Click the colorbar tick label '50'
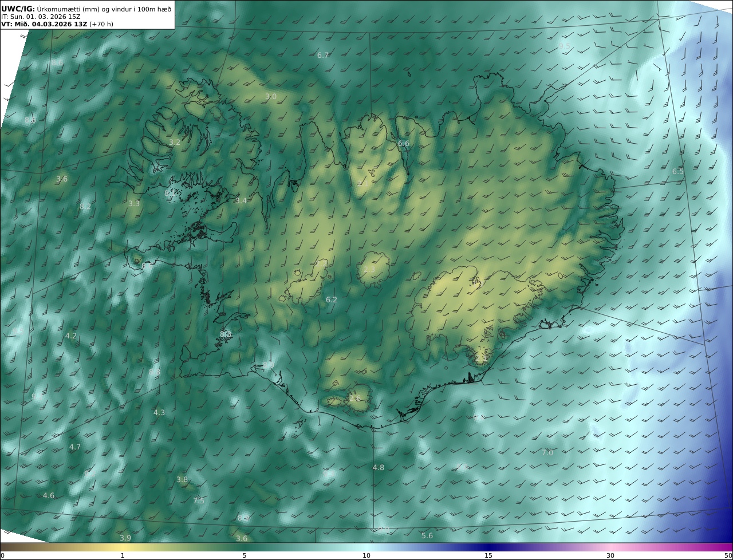733x560 pixels. [728, 555]
